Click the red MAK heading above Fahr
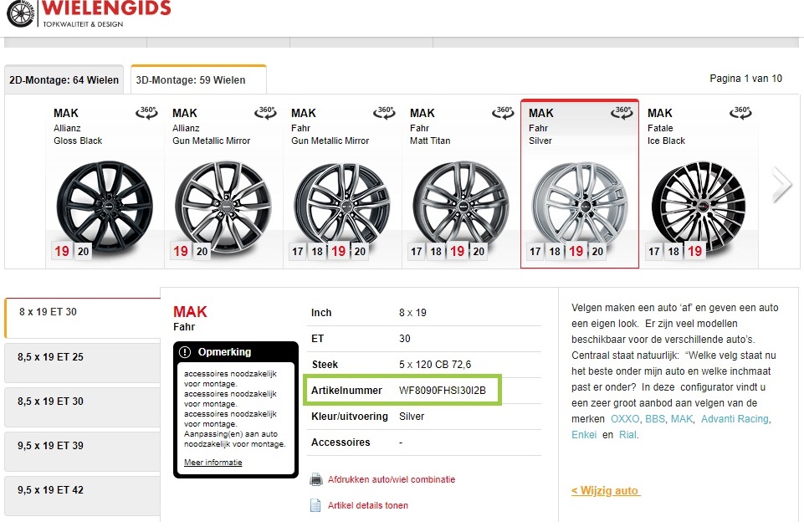The height and width of the screenshot is (532, 804). [x=190, y=312]
